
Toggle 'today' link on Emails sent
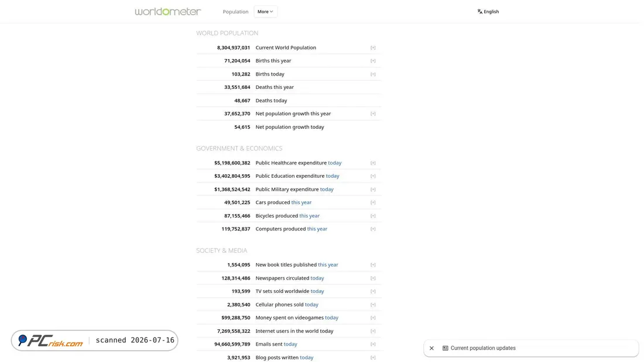pyautogui.click(x=290, y=344)
